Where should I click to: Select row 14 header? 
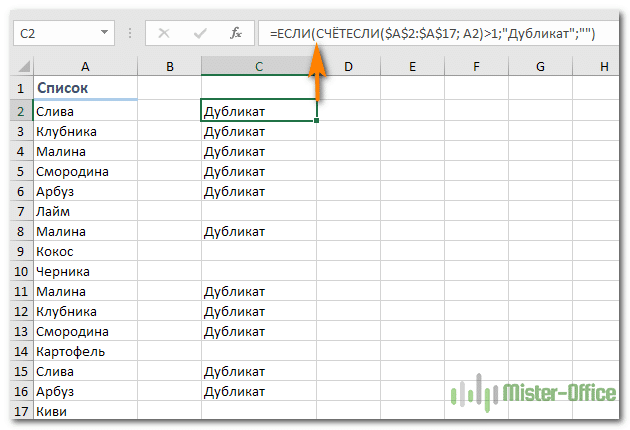tap(18, 351)
